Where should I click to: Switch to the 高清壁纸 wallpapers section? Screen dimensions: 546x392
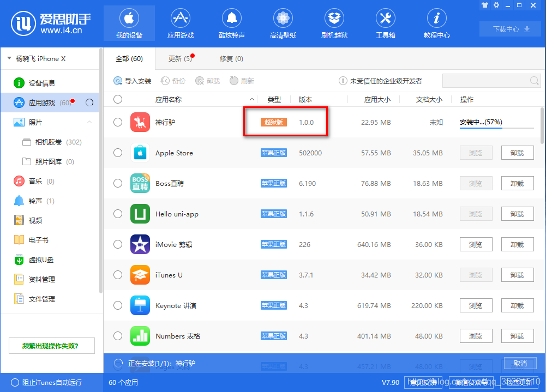pos(283,23)
